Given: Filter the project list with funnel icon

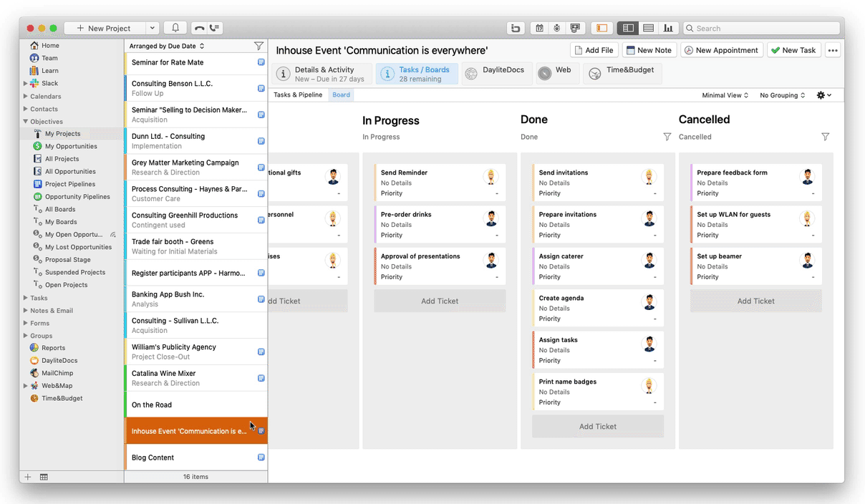Looking at the screenshot, I should pos(258,46).
